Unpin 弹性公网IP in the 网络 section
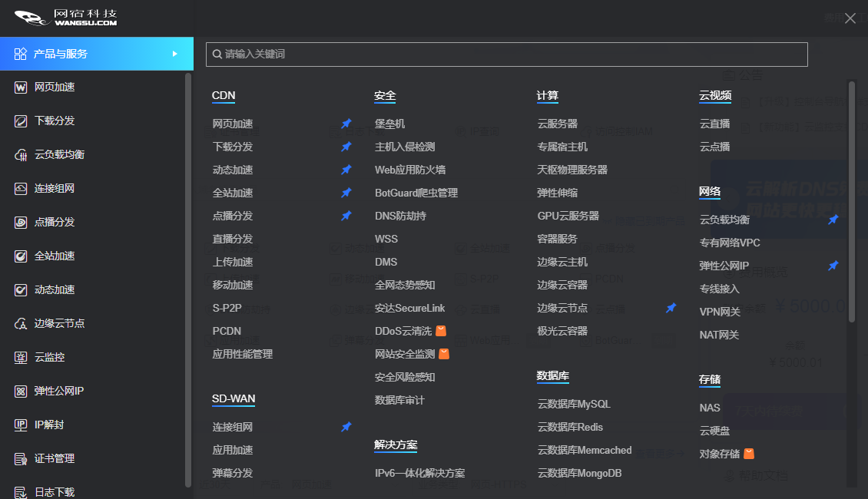 (x=833, y=266)
